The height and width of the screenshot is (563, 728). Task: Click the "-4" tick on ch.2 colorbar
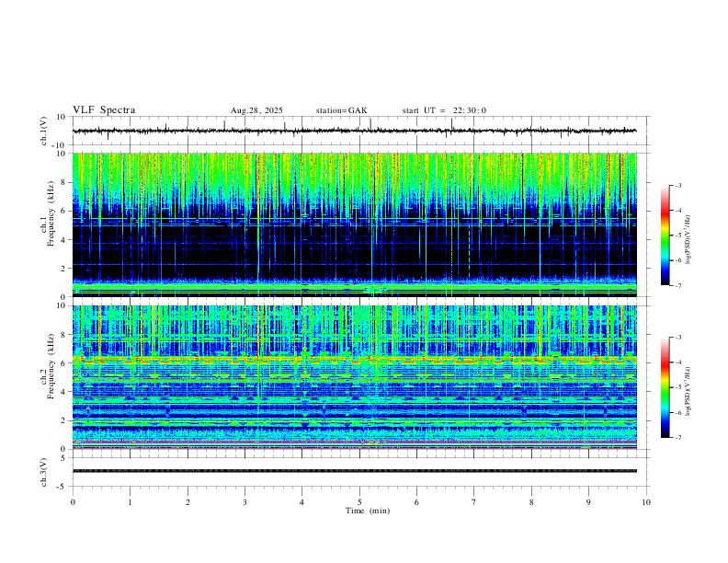[x=677, y=362]
